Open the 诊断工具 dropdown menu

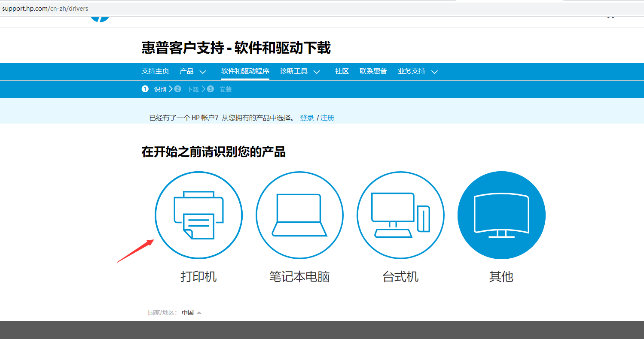click(300, 71)
